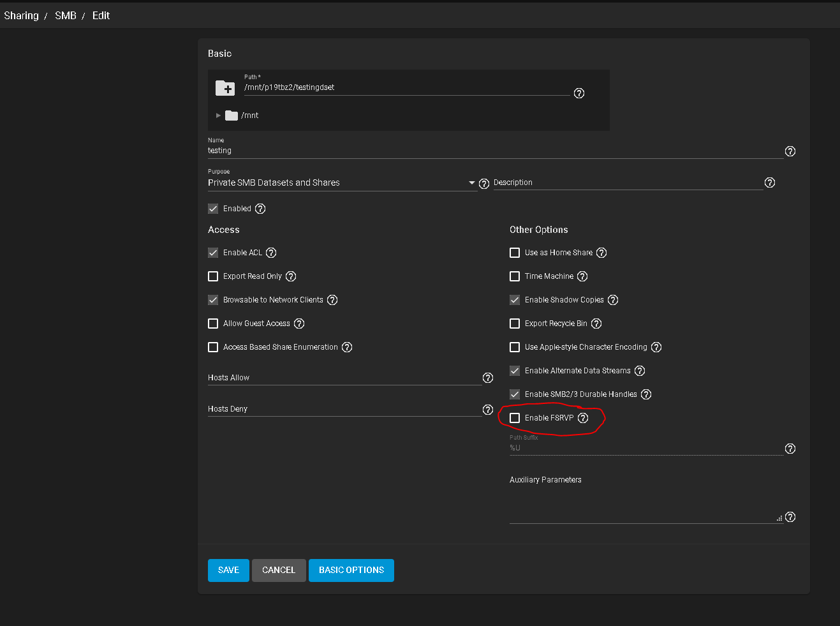Go to Sharing in the breadcrumb

[x=21, y=15]
